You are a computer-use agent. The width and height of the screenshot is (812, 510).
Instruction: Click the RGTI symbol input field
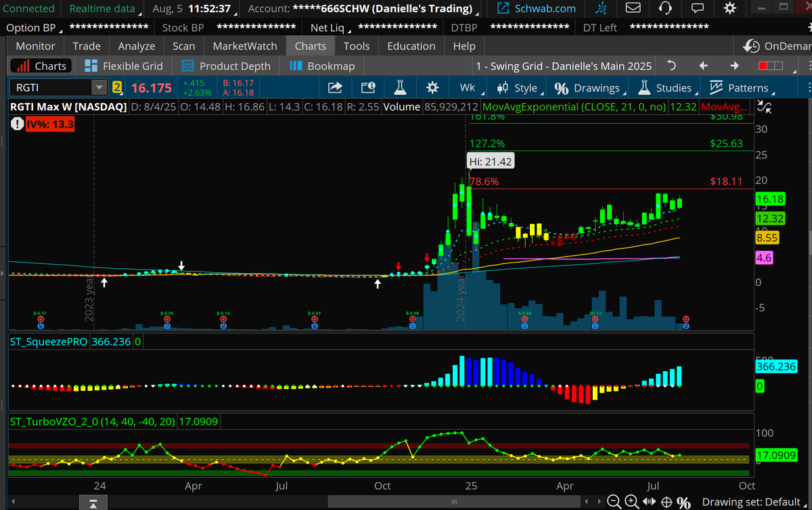50,87
